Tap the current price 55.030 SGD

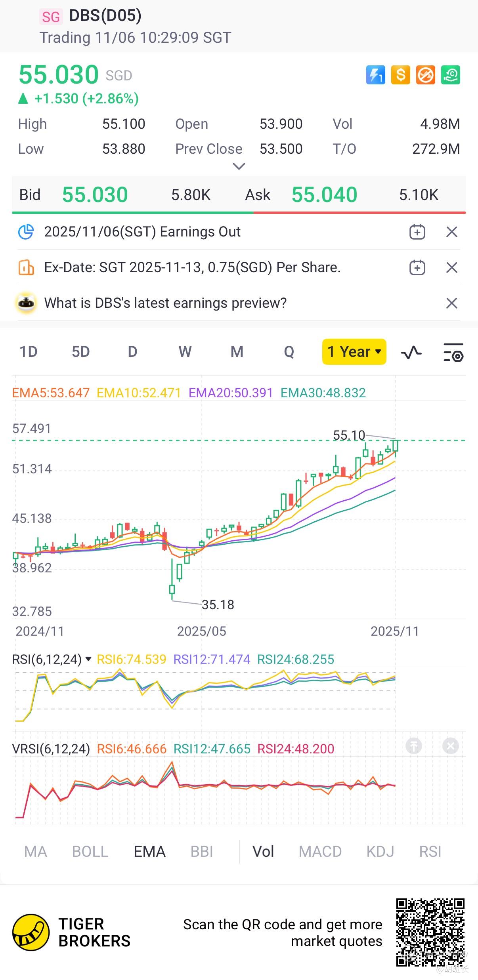(x=75, y=75)
